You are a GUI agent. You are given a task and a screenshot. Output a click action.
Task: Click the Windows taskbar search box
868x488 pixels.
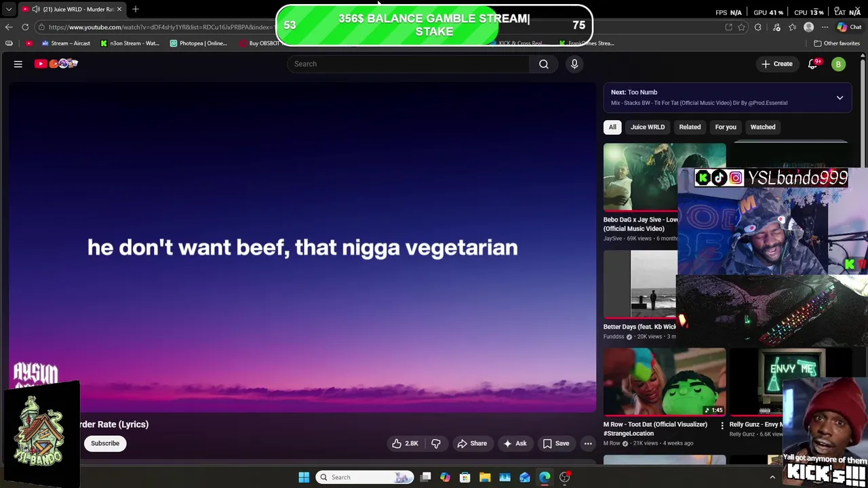click(364, 477)
